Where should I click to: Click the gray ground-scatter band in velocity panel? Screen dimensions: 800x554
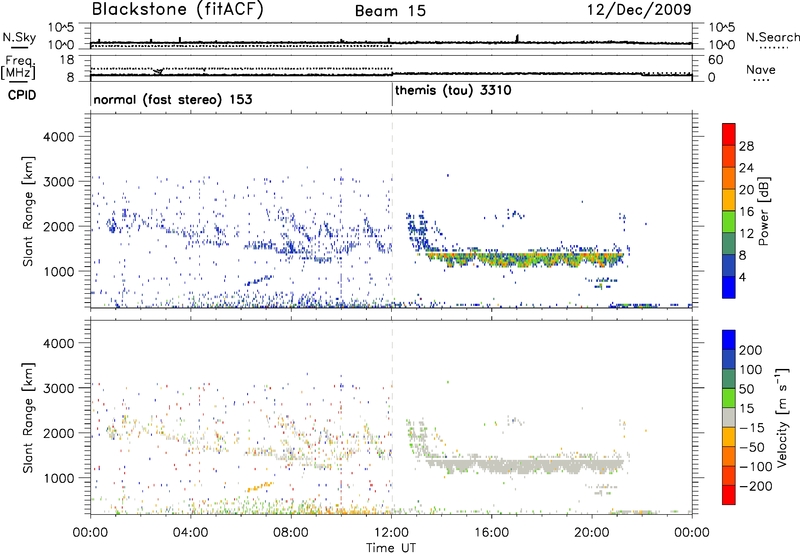[x=526, y=465]
